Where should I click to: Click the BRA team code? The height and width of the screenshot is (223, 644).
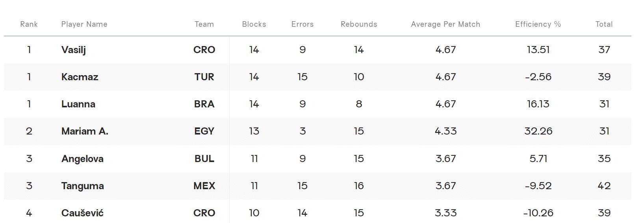[204, 104]
